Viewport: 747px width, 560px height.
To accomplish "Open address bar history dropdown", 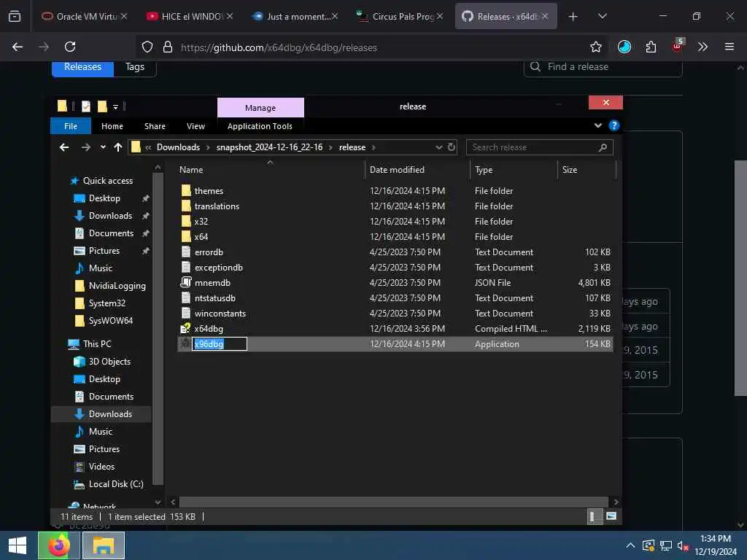I will (x=438, y=147).
